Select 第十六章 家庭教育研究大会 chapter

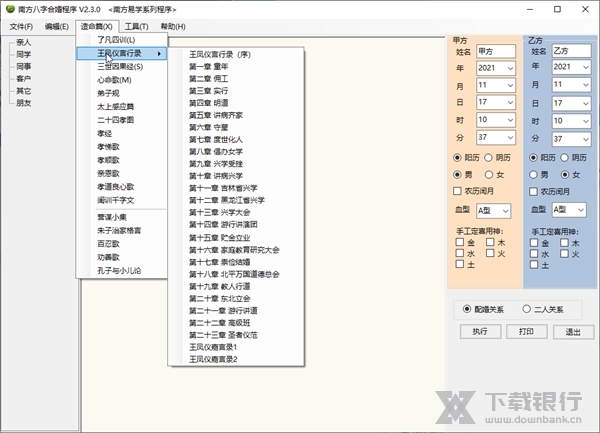point(234,250)
